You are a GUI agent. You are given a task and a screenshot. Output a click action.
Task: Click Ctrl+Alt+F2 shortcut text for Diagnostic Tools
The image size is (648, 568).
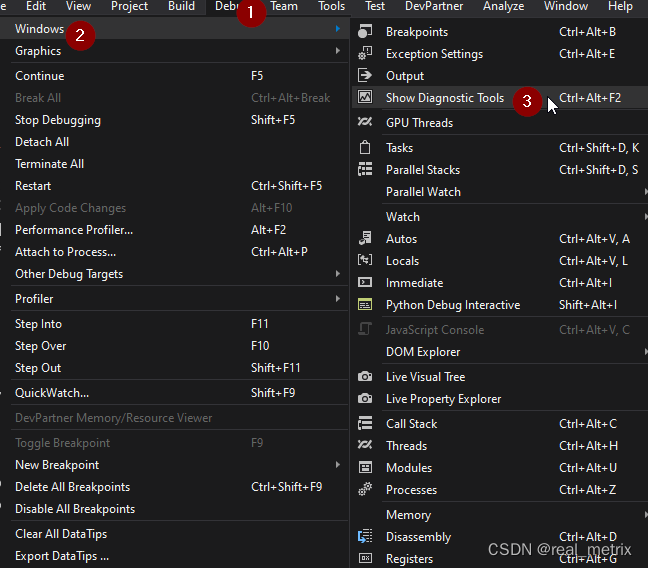coord(590,98)
